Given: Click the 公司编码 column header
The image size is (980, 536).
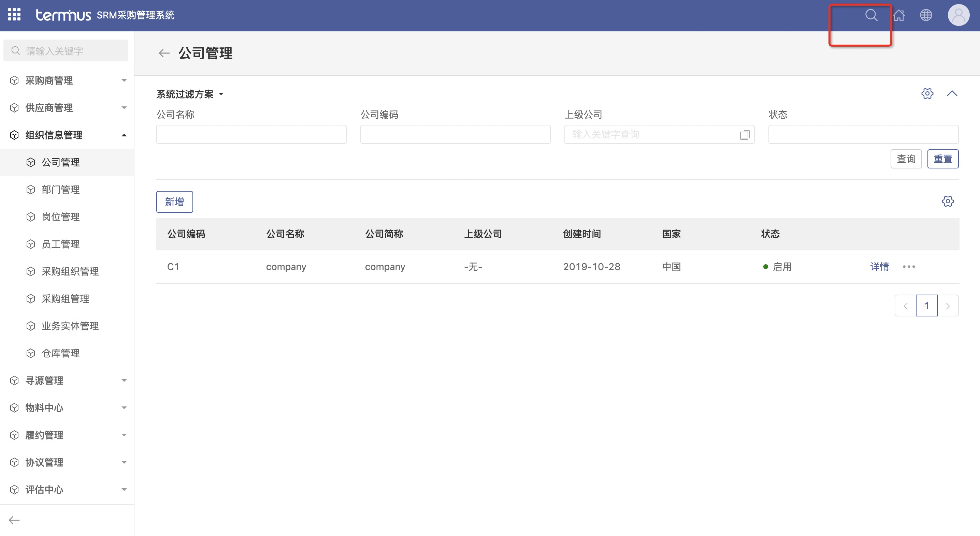Looking at the screenshot, I should (186, 234).
